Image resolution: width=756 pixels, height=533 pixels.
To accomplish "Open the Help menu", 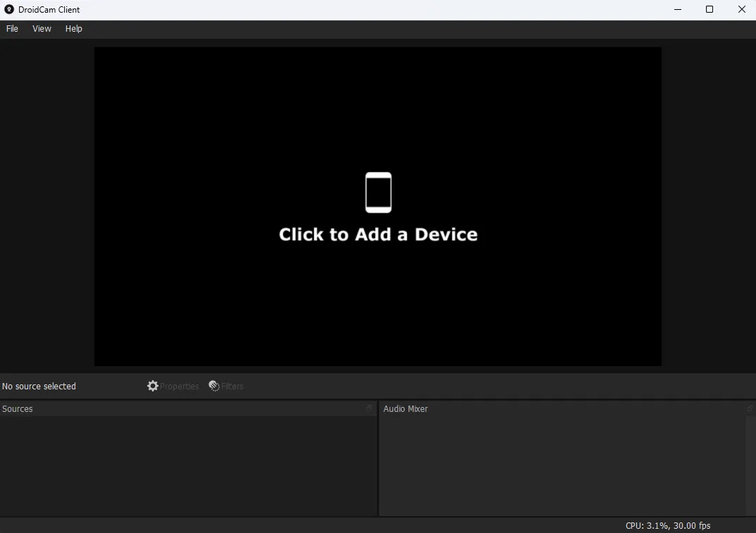I will 74,29.
